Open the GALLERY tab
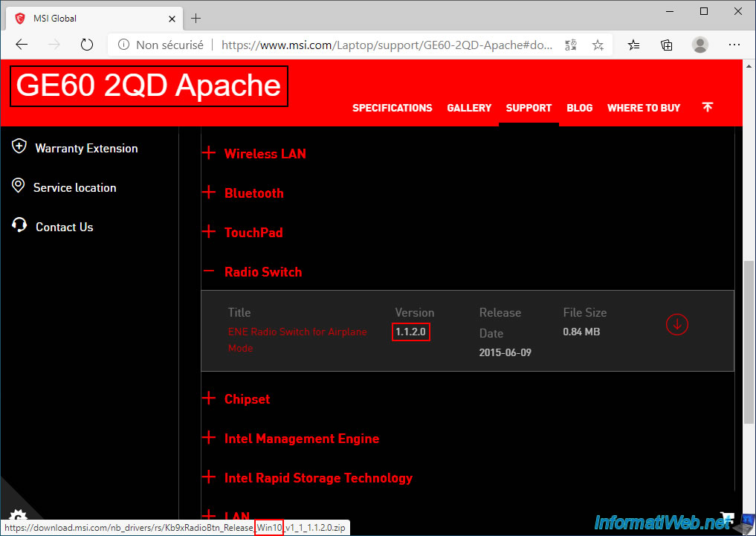756x536 pixels. tap(469, 108)
